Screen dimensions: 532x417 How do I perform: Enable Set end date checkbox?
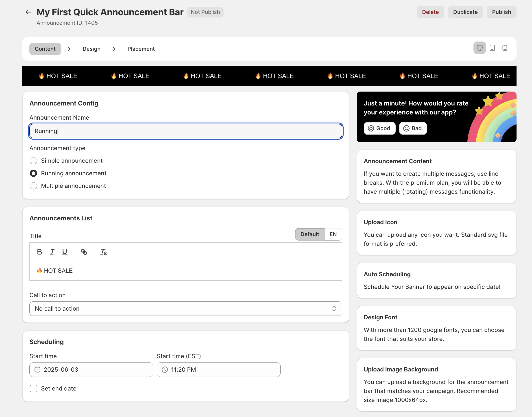pos(33,388)
